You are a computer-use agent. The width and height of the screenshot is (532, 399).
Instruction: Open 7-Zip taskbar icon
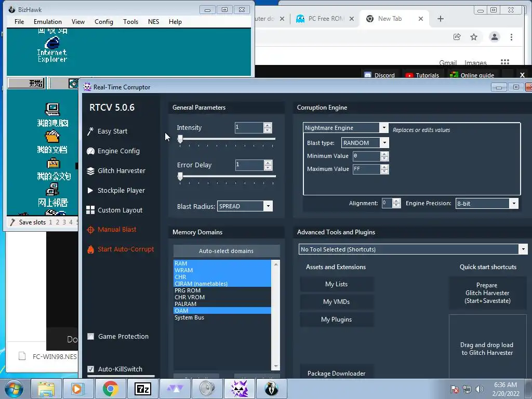(x=142, y=389)
